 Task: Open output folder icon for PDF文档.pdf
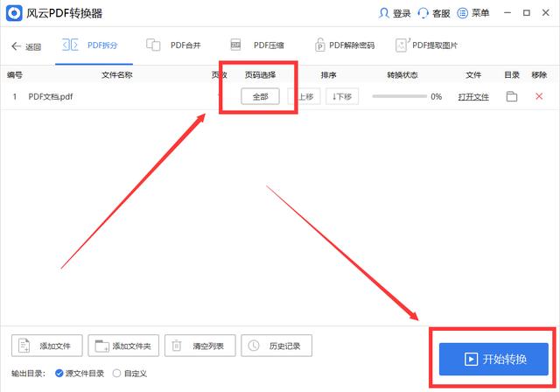[x=512, y=96]
